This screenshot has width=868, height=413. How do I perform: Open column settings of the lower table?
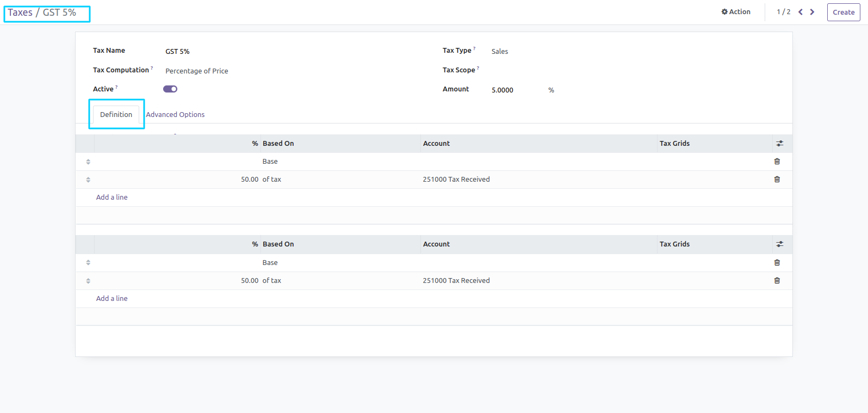(x=779, y=244)
